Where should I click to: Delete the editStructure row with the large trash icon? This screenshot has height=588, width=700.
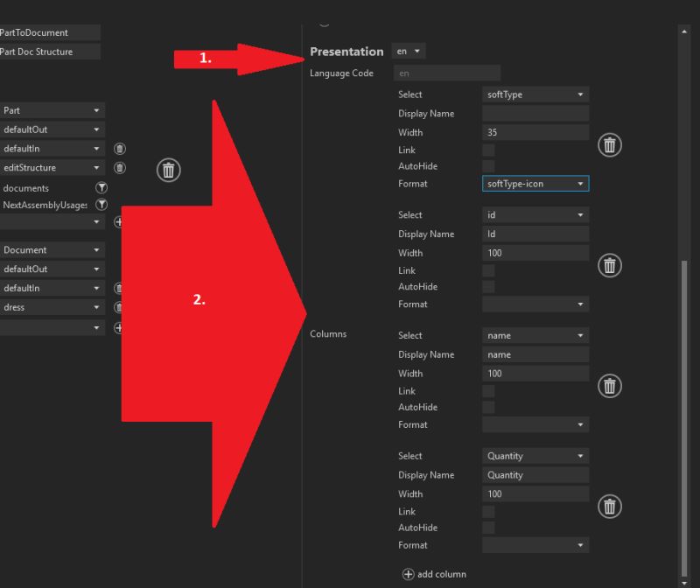(168, 170)
